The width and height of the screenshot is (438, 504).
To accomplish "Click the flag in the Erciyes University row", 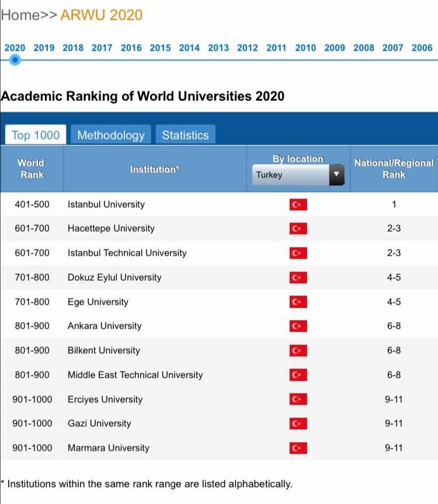I will coord(298,399).
